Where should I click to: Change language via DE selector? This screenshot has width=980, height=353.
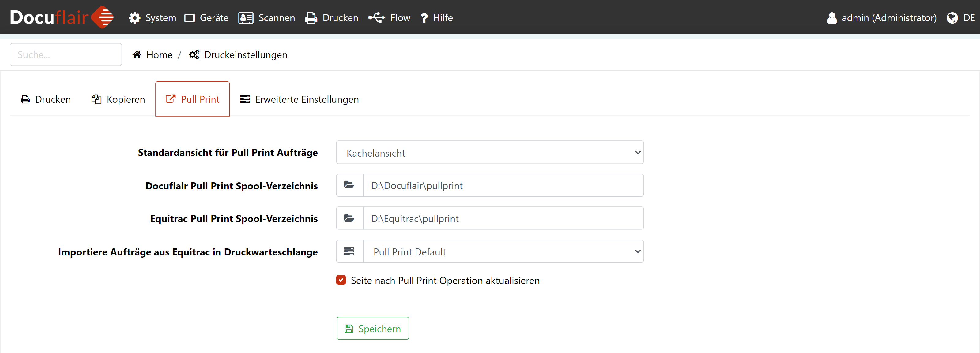click(961, 18)
